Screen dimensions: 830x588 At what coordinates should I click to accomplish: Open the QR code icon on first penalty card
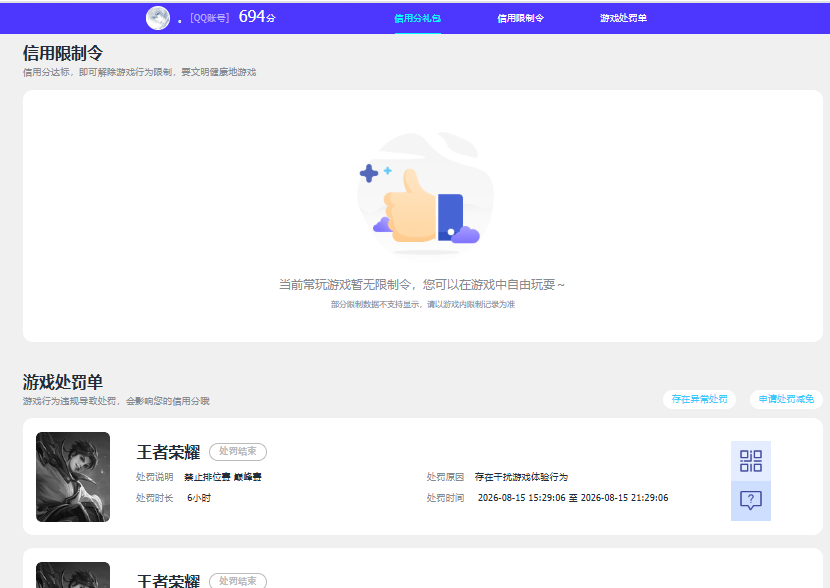coord(751,461)
